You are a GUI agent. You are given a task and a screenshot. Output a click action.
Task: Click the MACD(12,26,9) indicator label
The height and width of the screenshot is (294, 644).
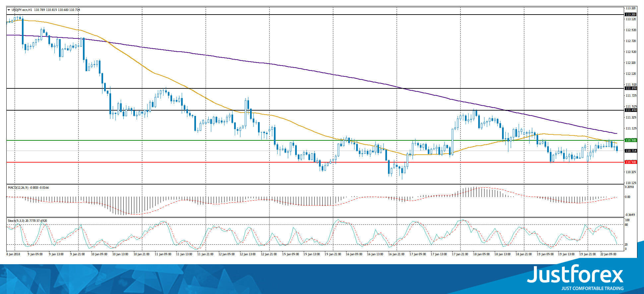coord(19,188)
